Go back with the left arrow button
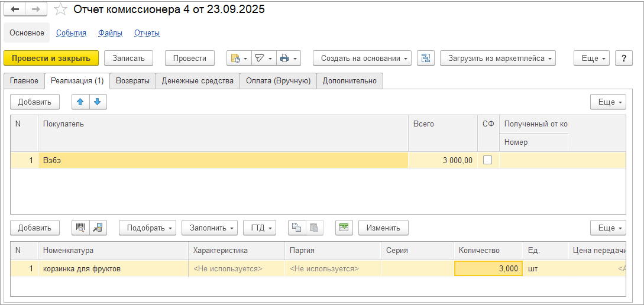This screenshot has width=644, height=305. (x=14, y=9)
